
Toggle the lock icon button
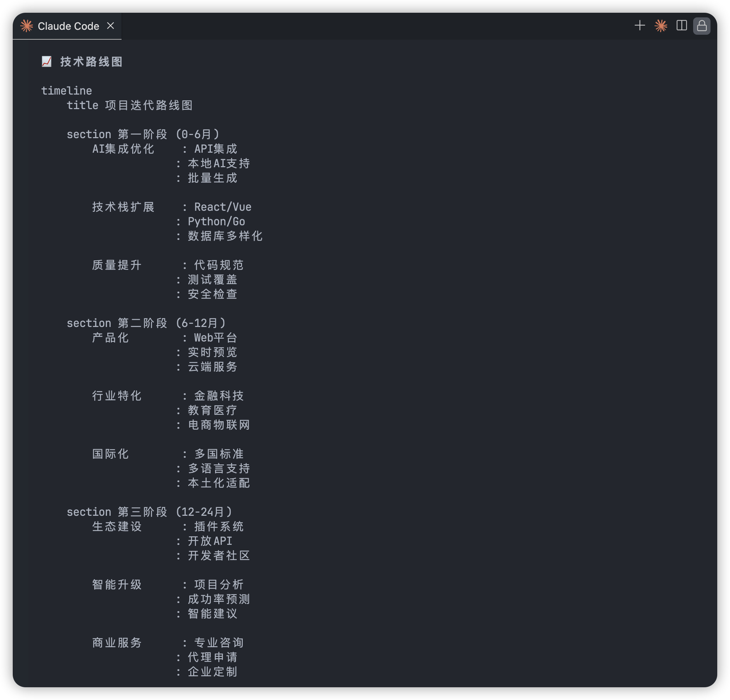tap(702, 26)
